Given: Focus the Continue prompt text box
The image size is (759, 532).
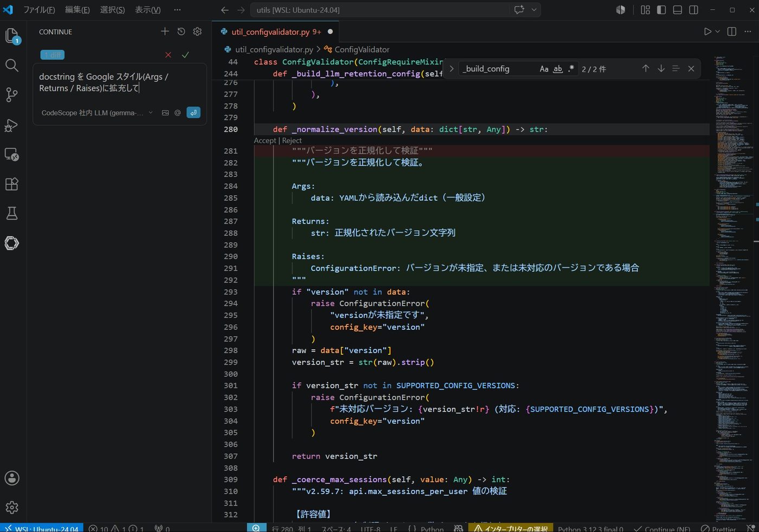Looking at the screenshot, I should coord(119,83).
